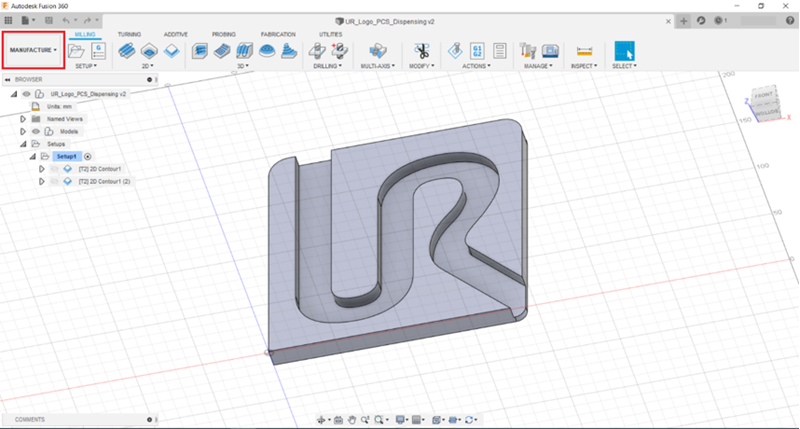Expand the [T2] 2D Contour1 node
The image size is (800, 429).
tap(42, 169)
